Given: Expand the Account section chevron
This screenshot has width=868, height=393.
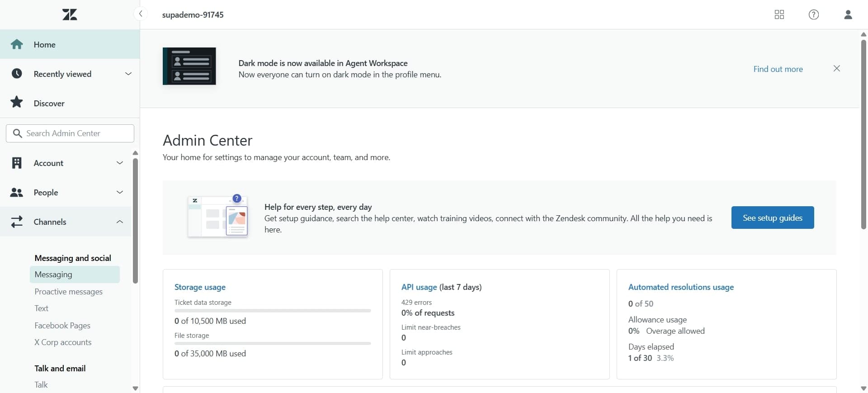Looking at the screenshot, I should 120,163.
